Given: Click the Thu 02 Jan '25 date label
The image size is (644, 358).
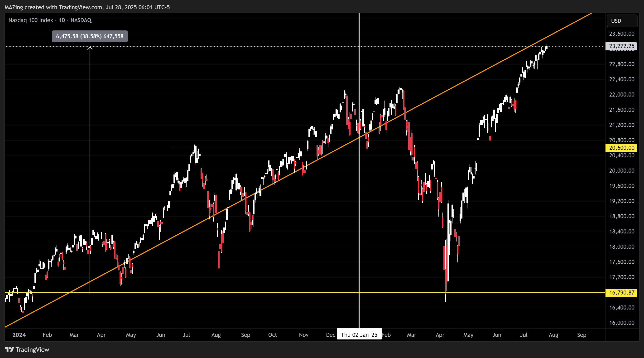Looking at the screenshot, I should [x=359, y=334].
